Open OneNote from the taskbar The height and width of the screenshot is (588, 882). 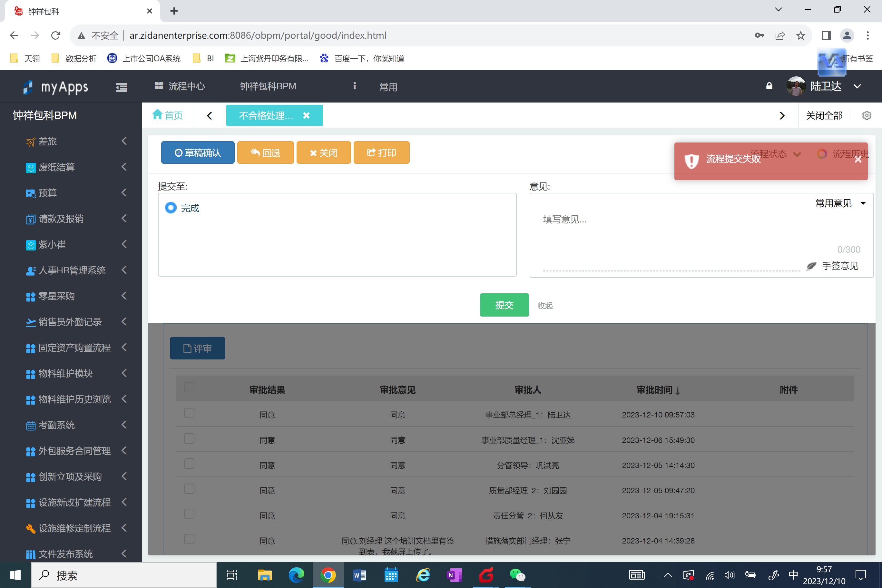click(x=454, y=575)
